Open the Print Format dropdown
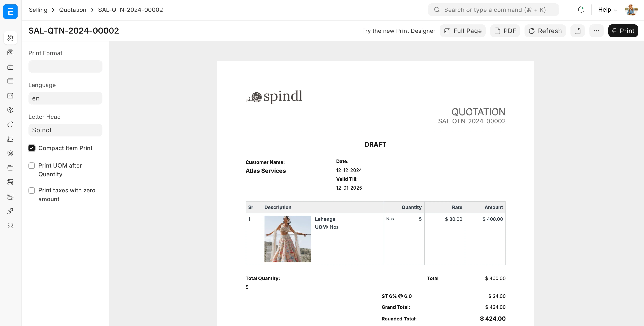This screenshot has width=644, height=326. pyautogui.click(x=65, y=66)
